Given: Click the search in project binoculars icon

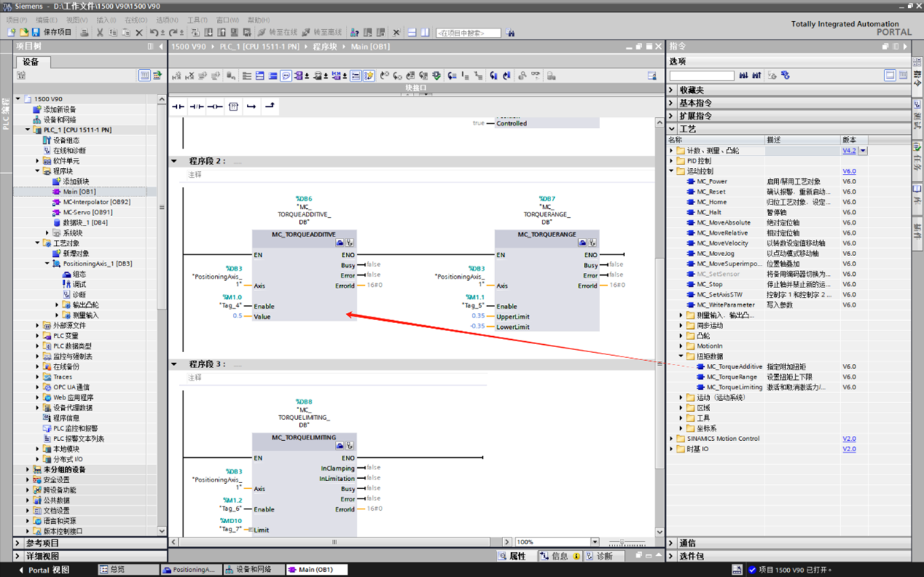Looking at the screenshot, I should (510, 33).
